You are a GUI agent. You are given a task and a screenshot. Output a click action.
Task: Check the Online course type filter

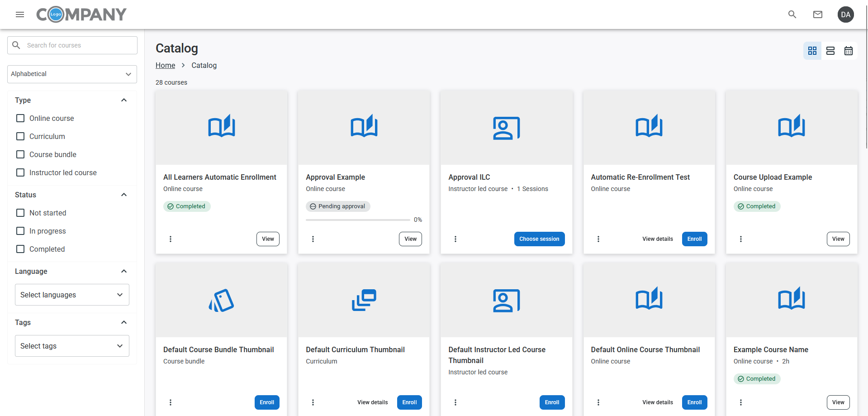point(20,118)
